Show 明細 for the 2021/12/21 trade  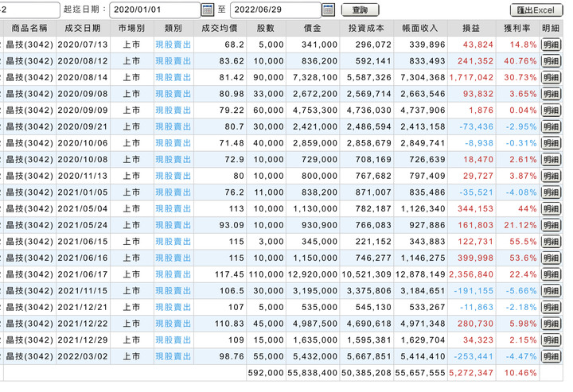551,308
